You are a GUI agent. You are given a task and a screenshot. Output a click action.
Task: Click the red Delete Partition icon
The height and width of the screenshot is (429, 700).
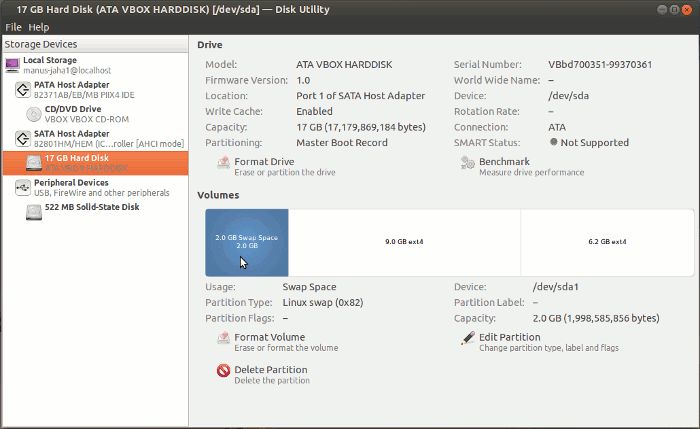click(x=223, y=374)
